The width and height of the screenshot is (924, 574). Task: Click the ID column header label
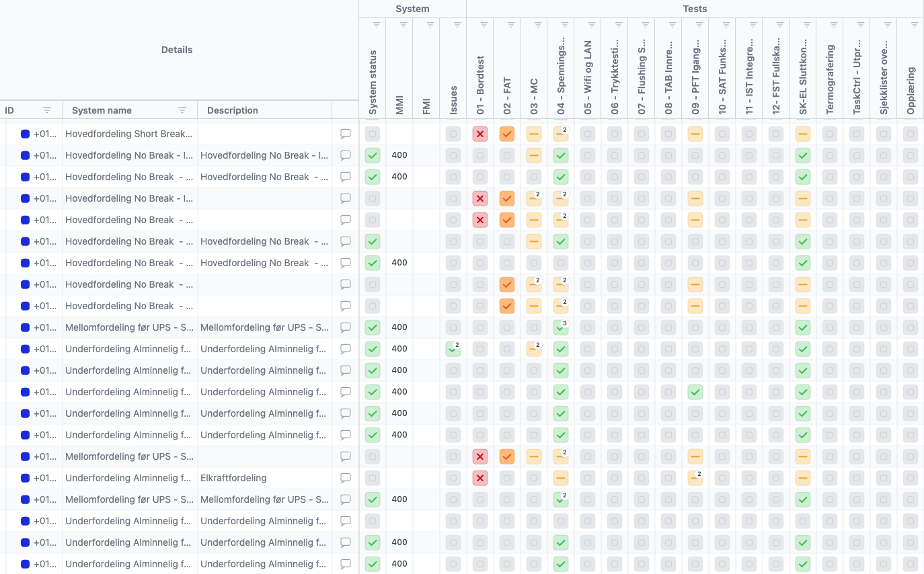pyautogui.click(x=9, y=110)
